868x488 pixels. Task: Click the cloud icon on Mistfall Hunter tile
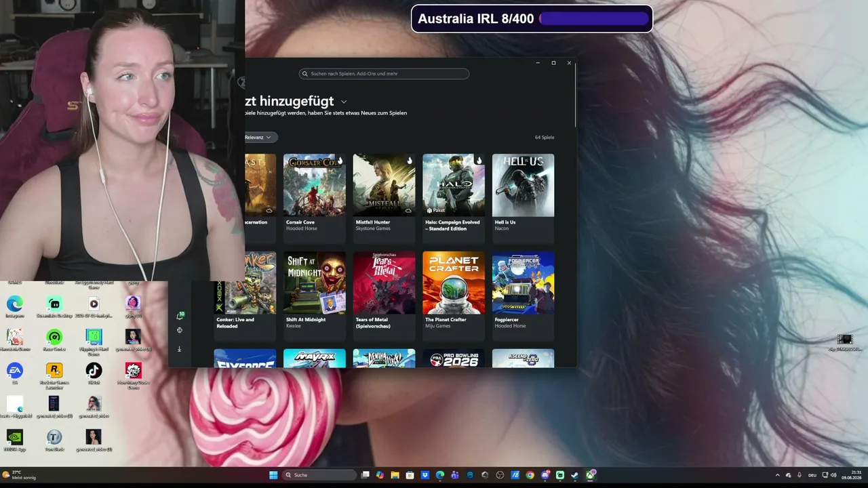(408, 210)
